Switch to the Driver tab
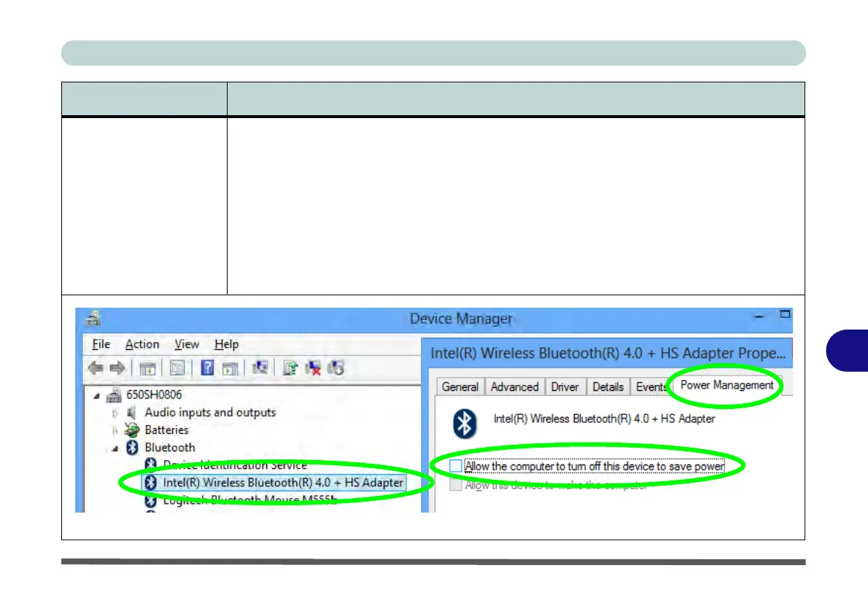 tap(565, 387)
